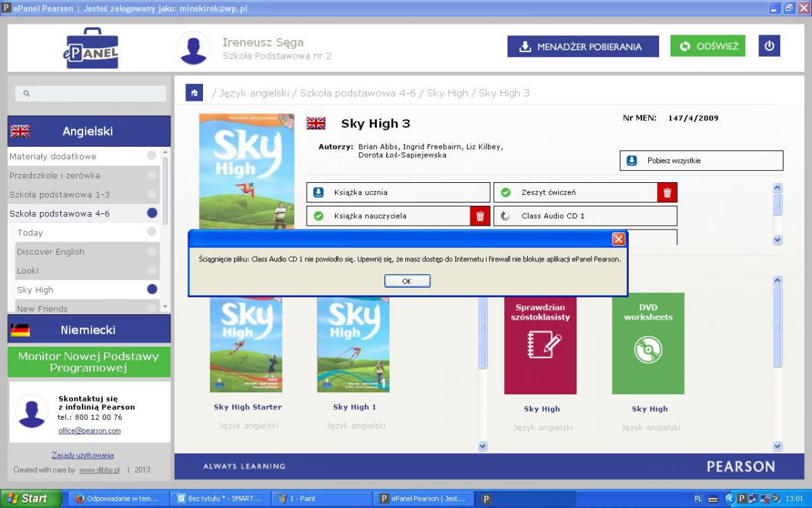Click the large Sky High 3 cover image
This screenshot has width=812, height=508.
coord(246,171)
